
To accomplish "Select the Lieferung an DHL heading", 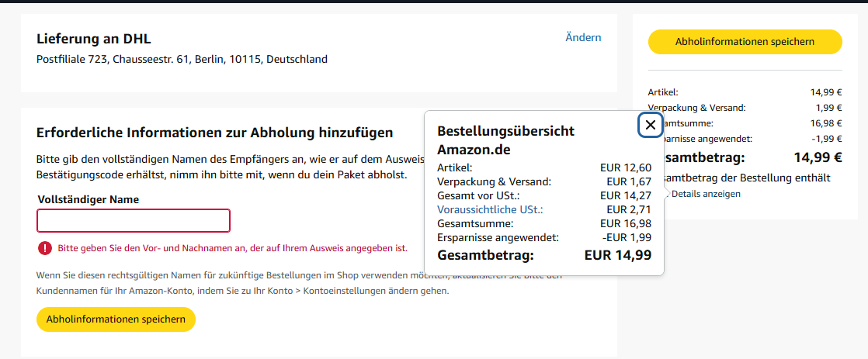I will point(93,39).
